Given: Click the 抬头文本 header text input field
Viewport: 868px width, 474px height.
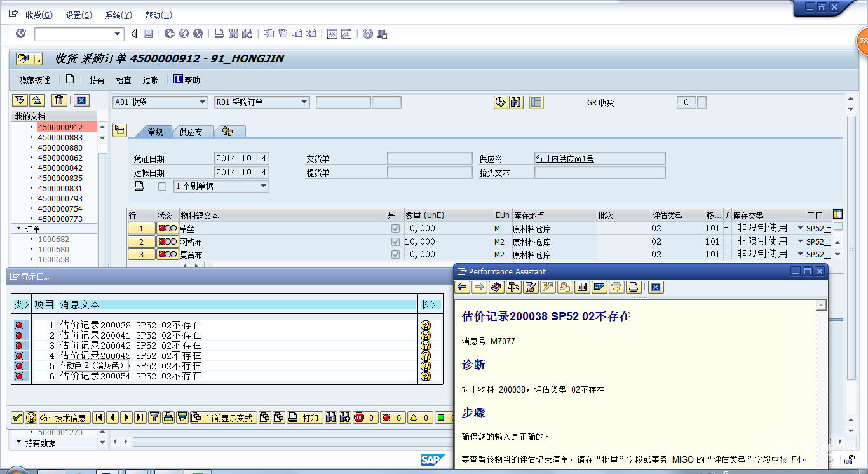Looking at the screenshot, I should pos(600,172).
